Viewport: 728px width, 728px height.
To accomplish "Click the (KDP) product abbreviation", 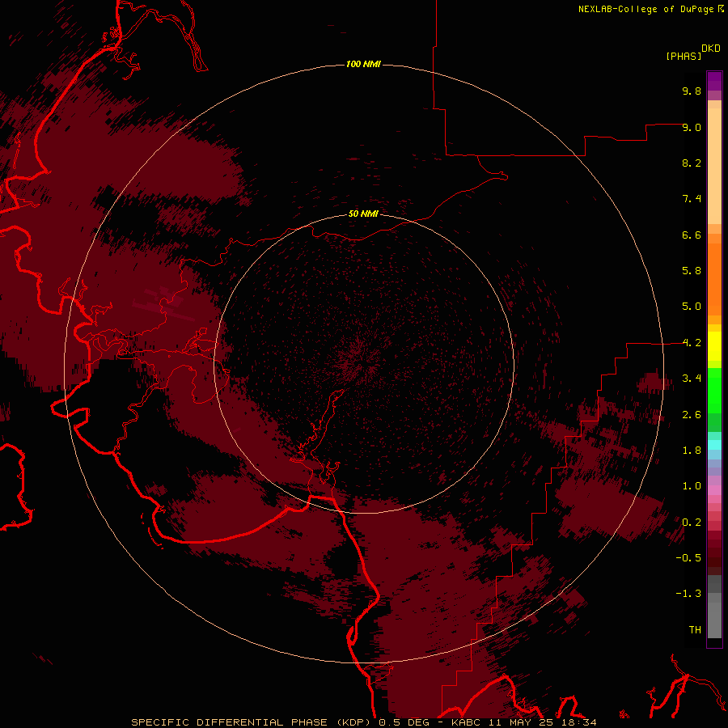I will [x=353, y=722].
